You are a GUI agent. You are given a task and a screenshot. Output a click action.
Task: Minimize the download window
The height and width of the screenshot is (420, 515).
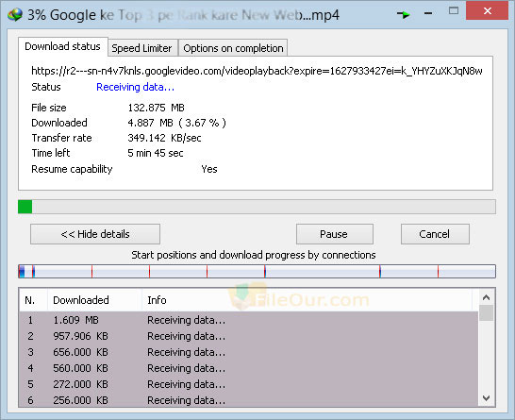tap(428, 13)
